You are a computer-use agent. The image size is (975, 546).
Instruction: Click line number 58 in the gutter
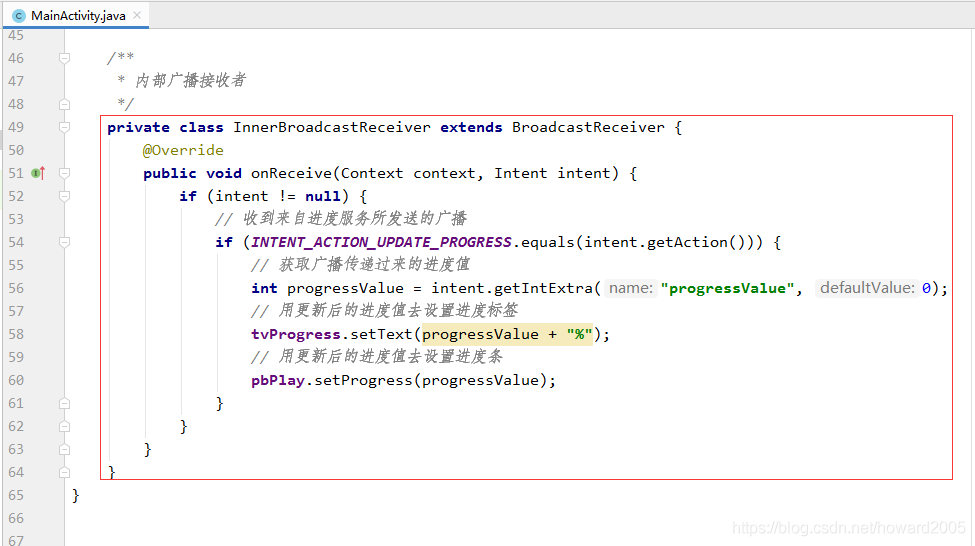pos(16,334)
